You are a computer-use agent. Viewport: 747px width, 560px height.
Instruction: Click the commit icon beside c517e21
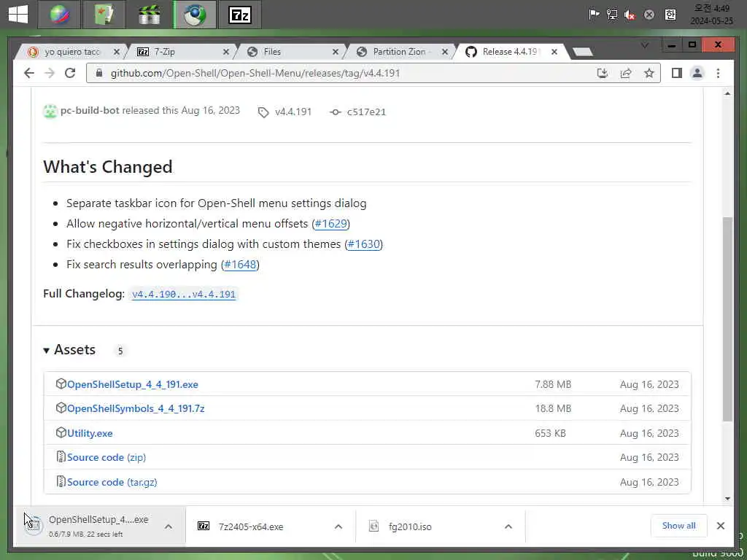click(x=335, y=112)
